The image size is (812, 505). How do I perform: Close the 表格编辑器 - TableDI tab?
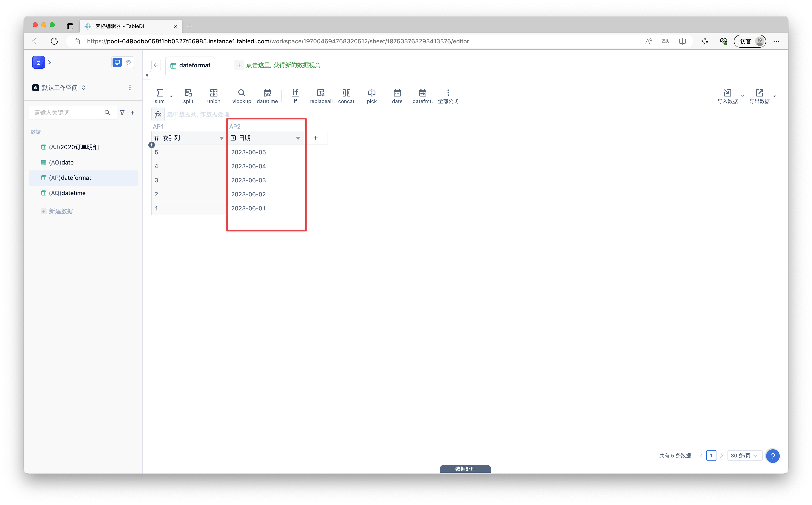click(x=175, y=26)
